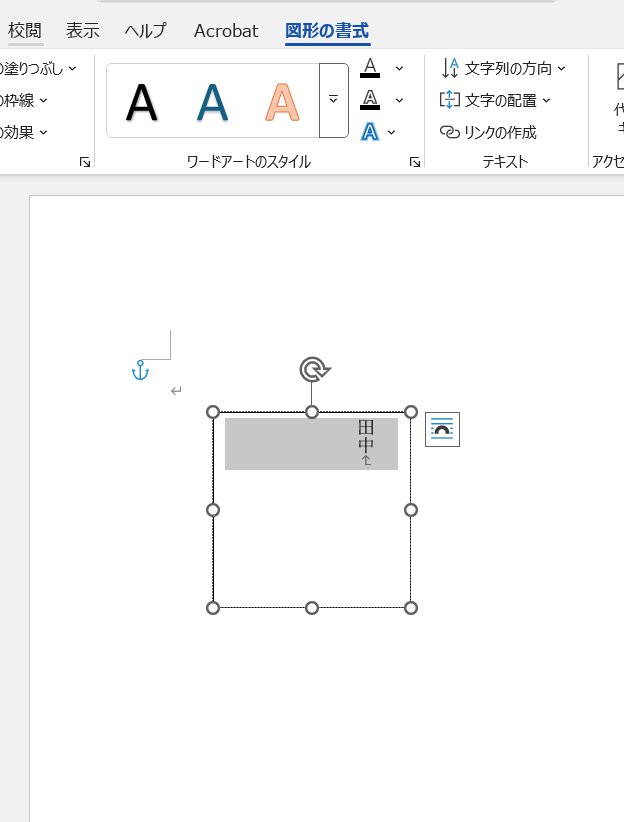Click the blue text effects icon
Screen dimensions: 624x822
point(370,132)
